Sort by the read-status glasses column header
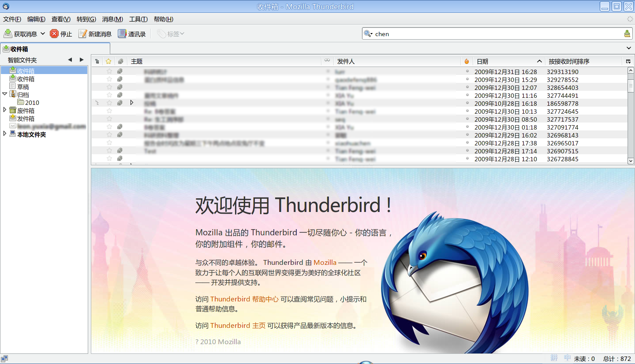Image resolution: width=635 pixels, height=364 pixels. coord(327,60)
